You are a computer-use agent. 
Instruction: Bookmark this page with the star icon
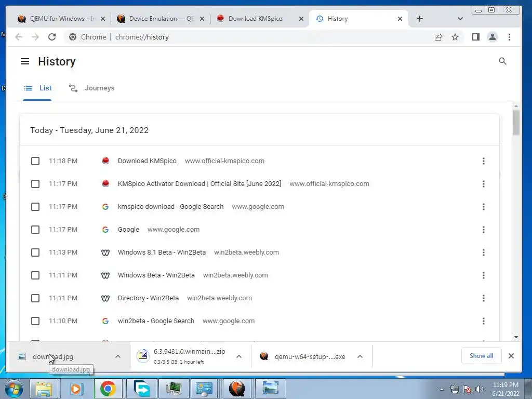(x=455, y=37)
